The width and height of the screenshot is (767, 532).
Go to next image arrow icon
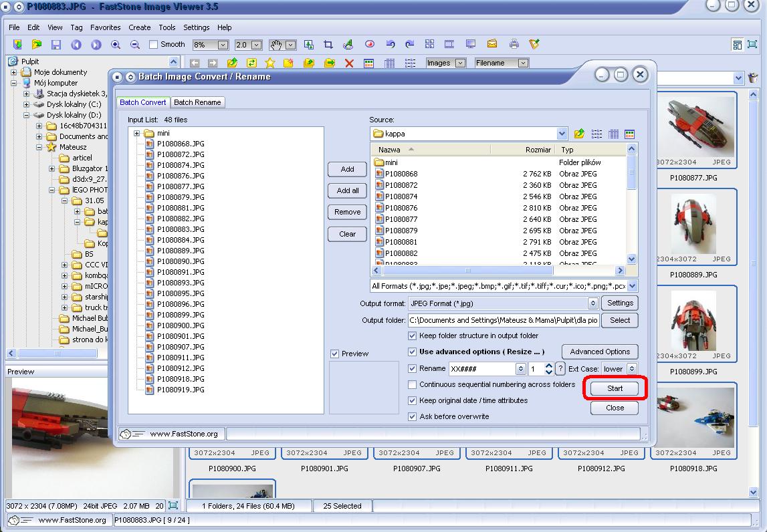click(96, 45)
